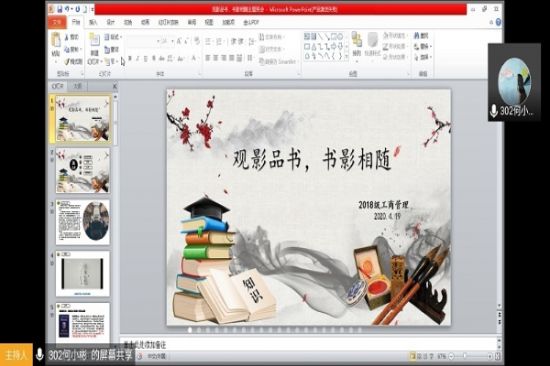Open the font name combo box

coord(142,41)
